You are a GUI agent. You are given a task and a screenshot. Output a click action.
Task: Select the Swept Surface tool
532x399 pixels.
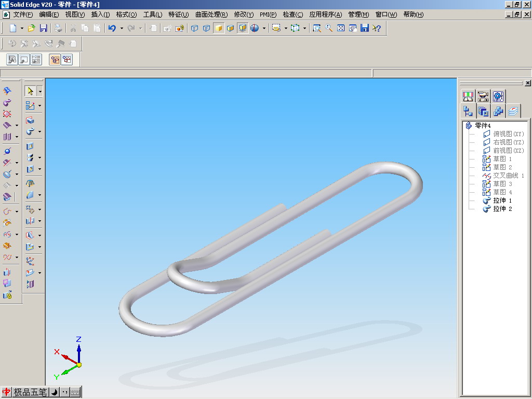7,102
